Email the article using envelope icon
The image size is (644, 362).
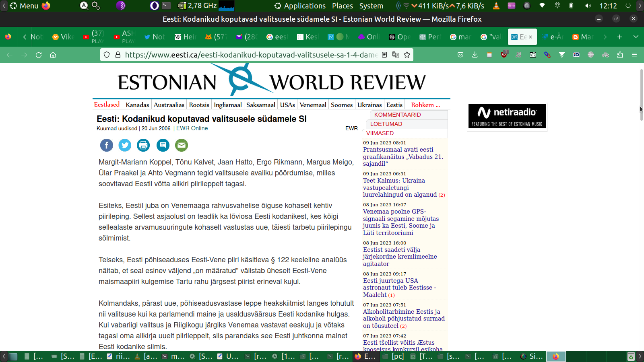click(x=182, y=145)
